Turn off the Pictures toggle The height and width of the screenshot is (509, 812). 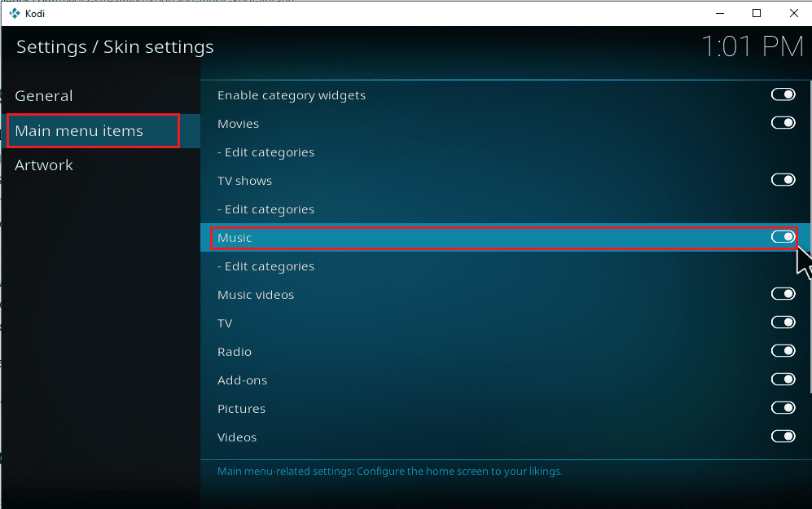(783, 407)
